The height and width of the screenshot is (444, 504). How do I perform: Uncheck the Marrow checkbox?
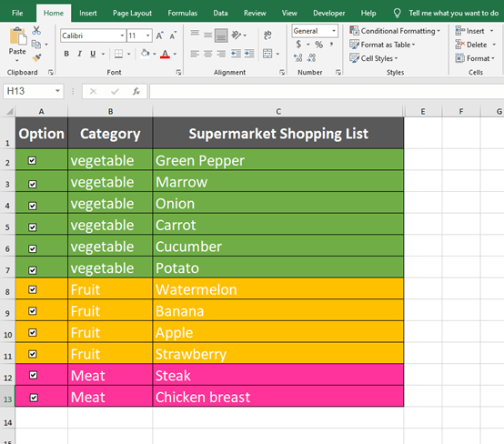tap(33, 184)
